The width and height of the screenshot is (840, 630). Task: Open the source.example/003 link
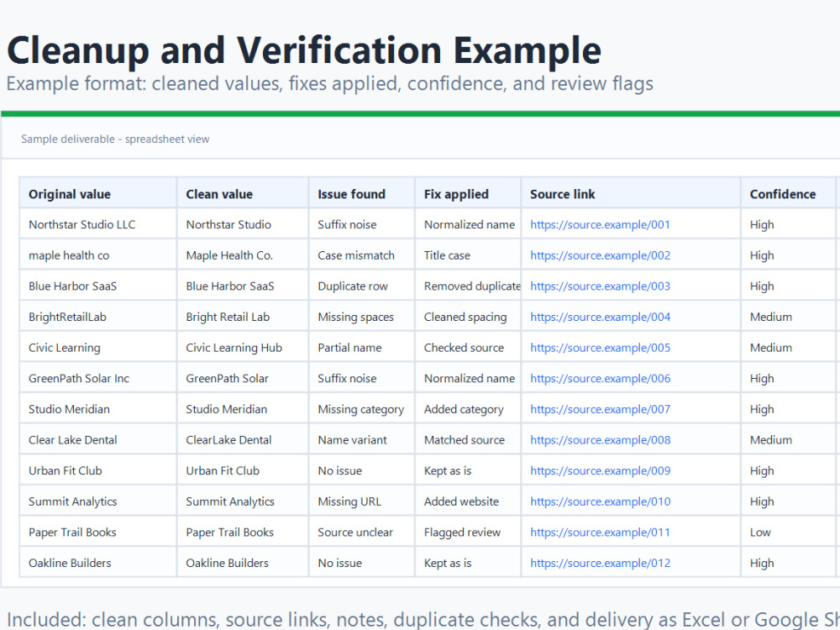(600, 286)
